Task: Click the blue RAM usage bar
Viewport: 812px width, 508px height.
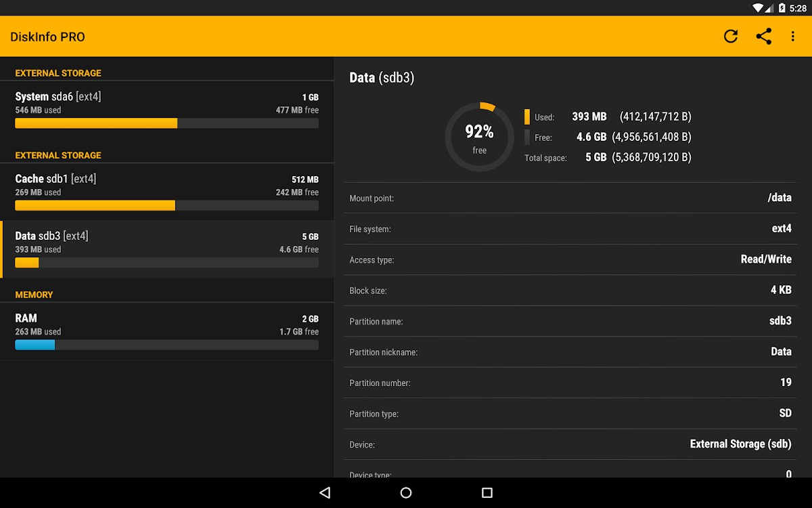Action: click(35, 345)
